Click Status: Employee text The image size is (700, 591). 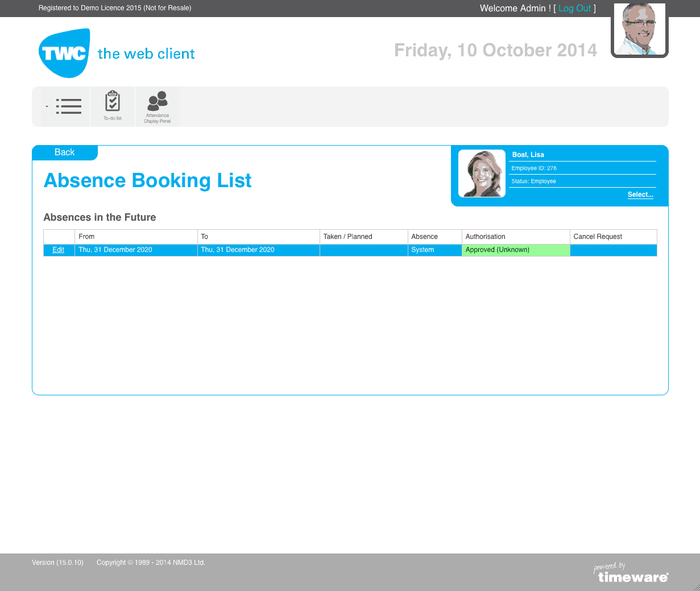[x=533, y=181]
